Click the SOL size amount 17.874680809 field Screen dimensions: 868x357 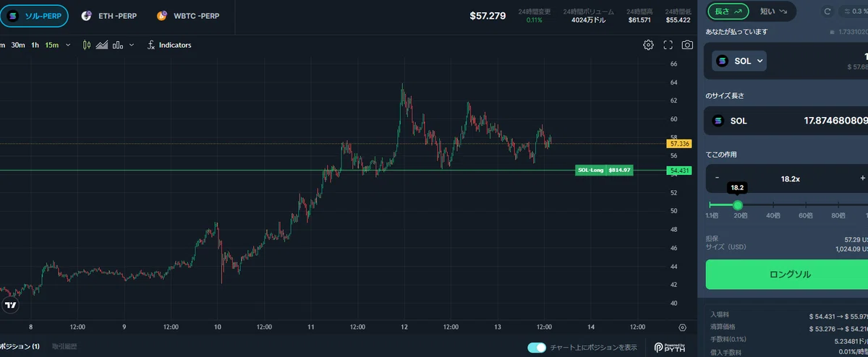835,121
